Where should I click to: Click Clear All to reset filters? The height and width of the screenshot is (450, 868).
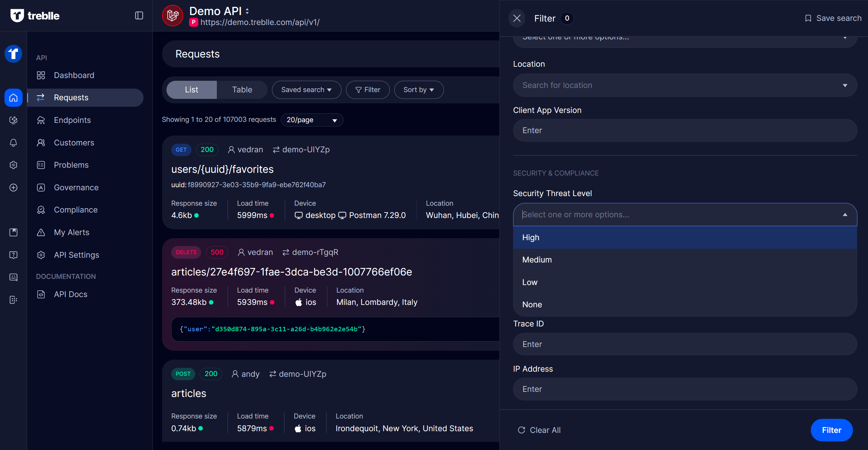pyautogui.click(x=539, y=430)
